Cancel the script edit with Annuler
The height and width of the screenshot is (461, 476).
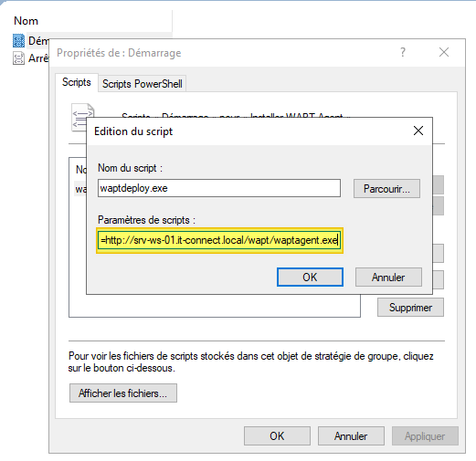(x=388, y=278)
